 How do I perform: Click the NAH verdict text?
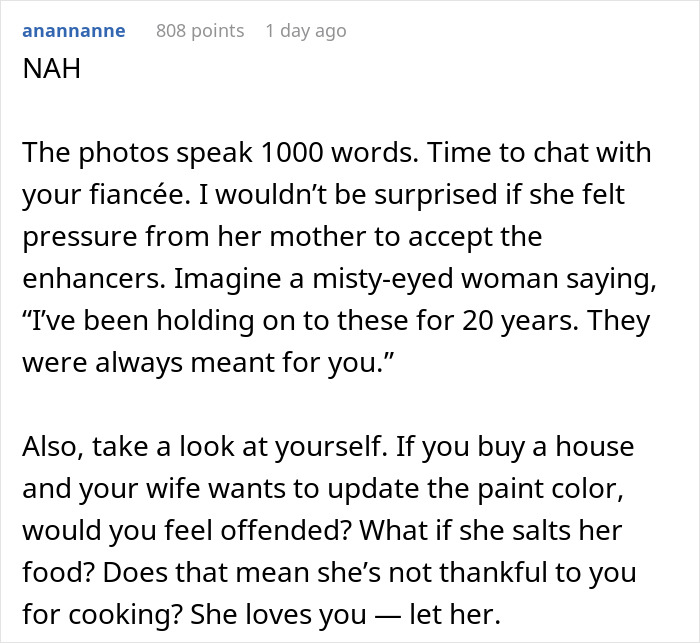tap(51, 69)
